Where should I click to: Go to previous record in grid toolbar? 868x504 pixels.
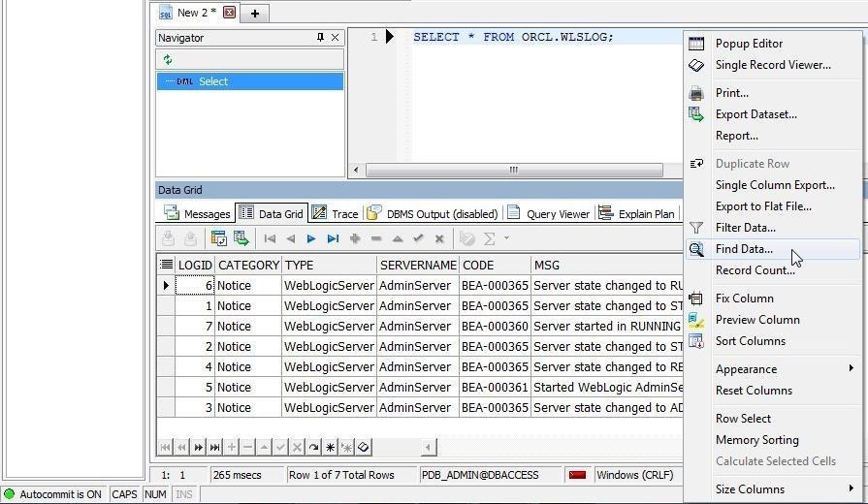point(291,239)
